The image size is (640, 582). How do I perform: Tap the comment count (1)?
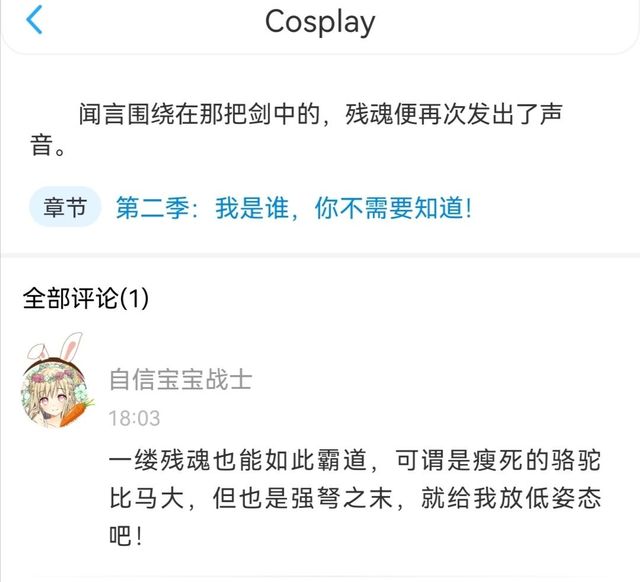pos(135,298)
